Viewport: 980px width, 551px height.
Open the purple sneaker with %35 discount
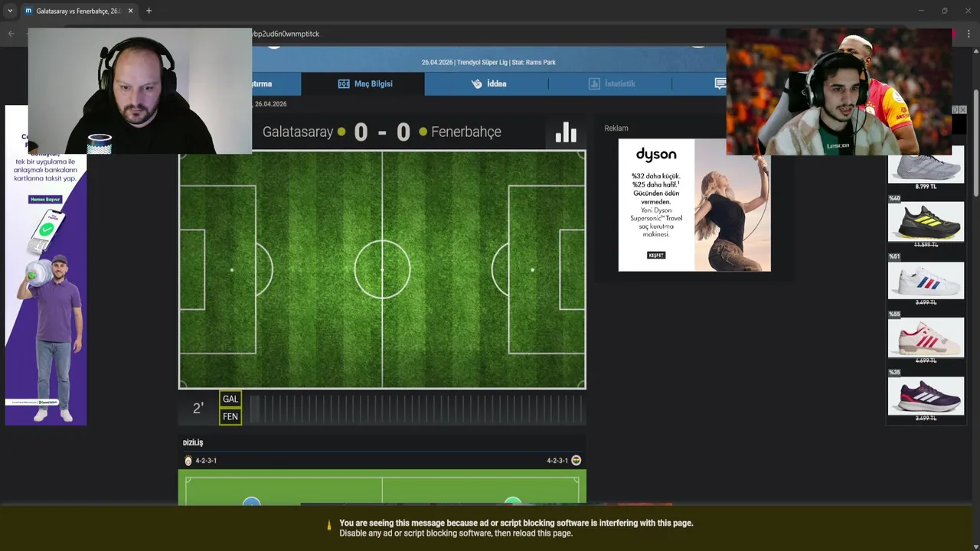click(x=926, y=396)
